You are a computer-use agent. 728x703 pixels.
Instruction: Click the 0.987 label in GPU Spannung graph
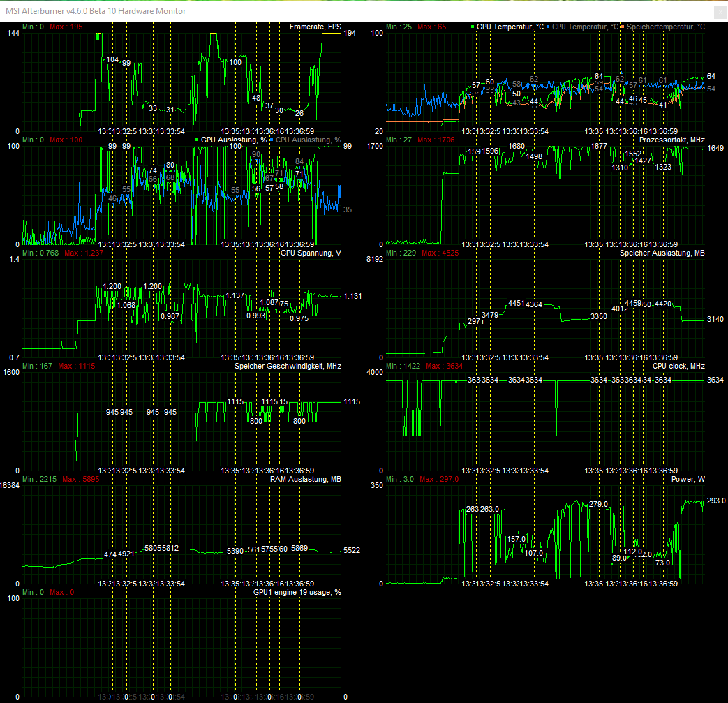click(x=170, y=317)
